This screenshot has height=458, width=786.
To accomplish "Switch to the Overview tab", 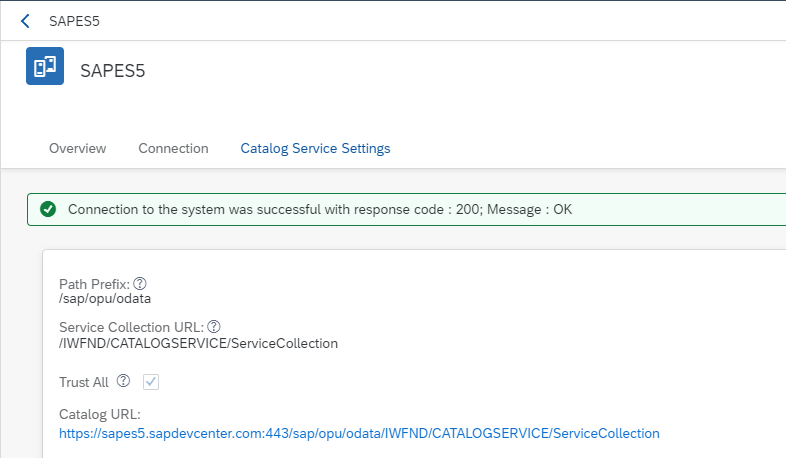I will 77,148.
